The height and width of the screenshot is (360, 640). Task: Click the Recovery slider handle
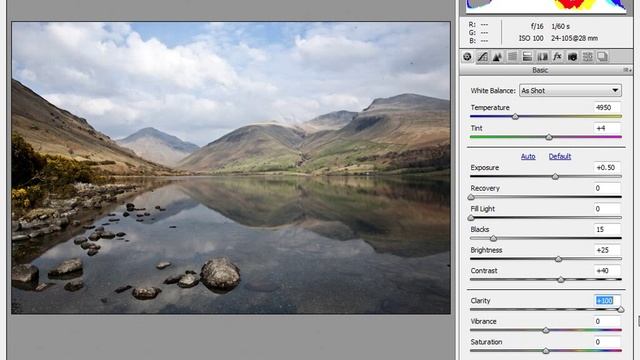pos(471,197)
